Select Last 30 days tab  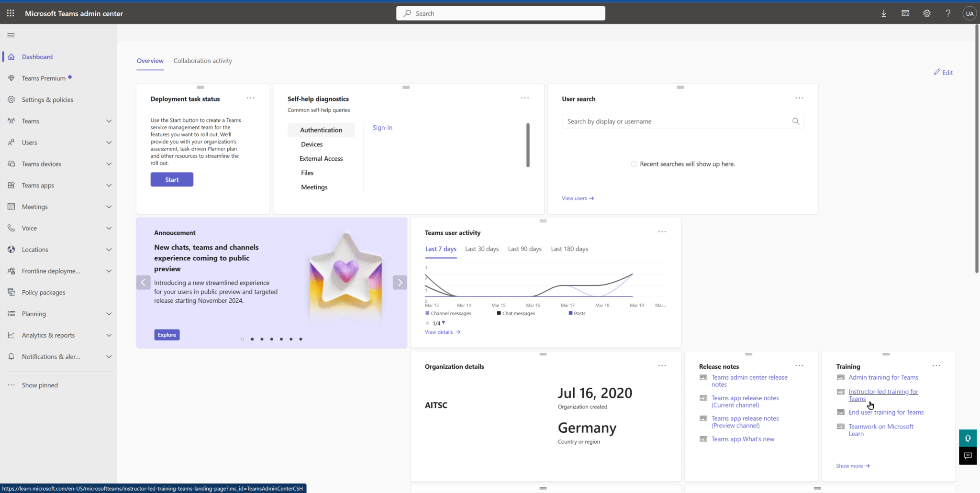[482, 249]
